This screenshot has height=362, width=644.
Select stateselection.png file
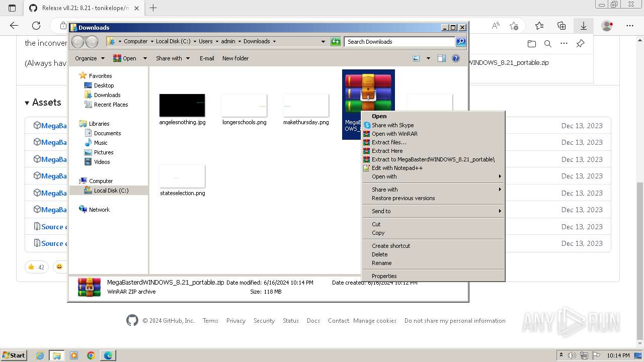182,180
